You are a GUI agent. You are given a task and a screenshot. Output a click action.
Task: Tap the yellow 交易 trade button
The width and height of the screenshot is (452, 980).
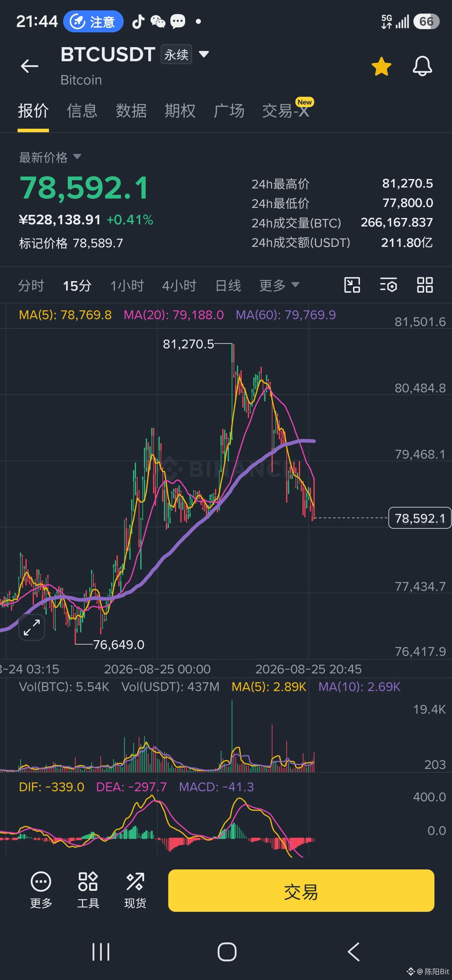(x=301, y=890)
